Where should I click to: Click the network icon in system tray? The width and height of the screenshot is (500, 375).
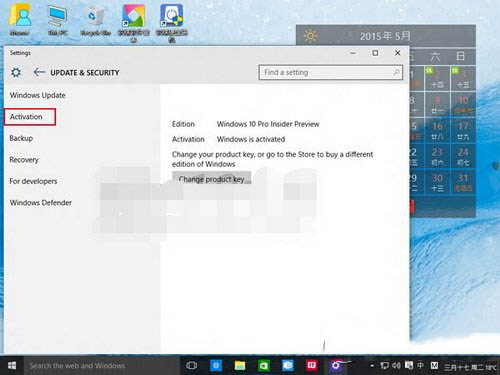(384, 366)
